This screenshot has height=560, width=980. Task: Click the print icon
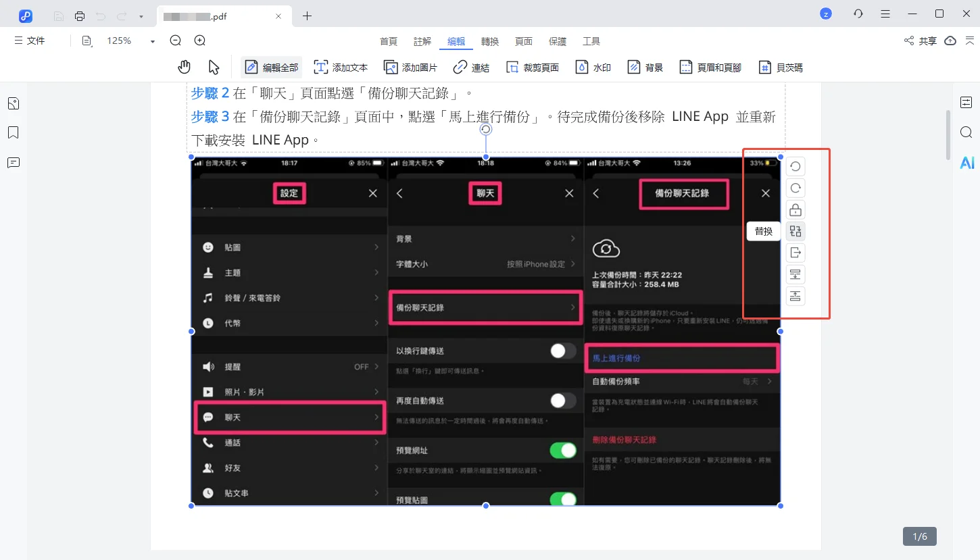80,16
